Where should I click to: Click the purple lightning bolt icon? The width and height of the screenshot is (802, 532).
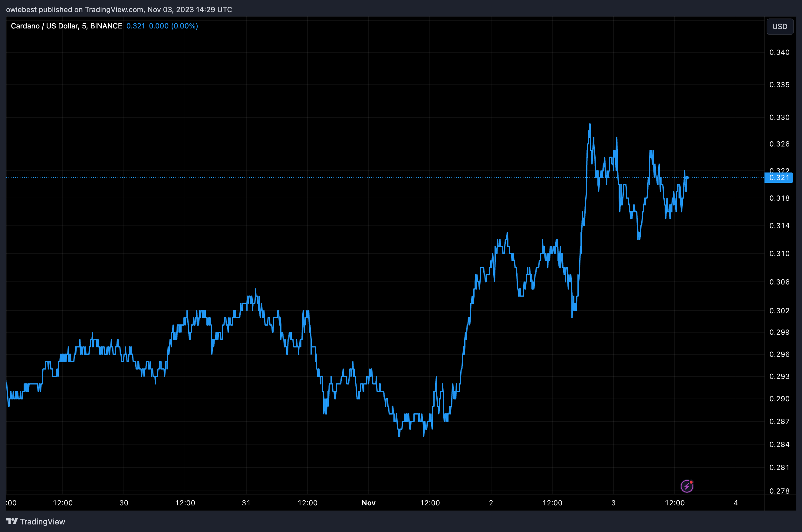click(687, 486)
